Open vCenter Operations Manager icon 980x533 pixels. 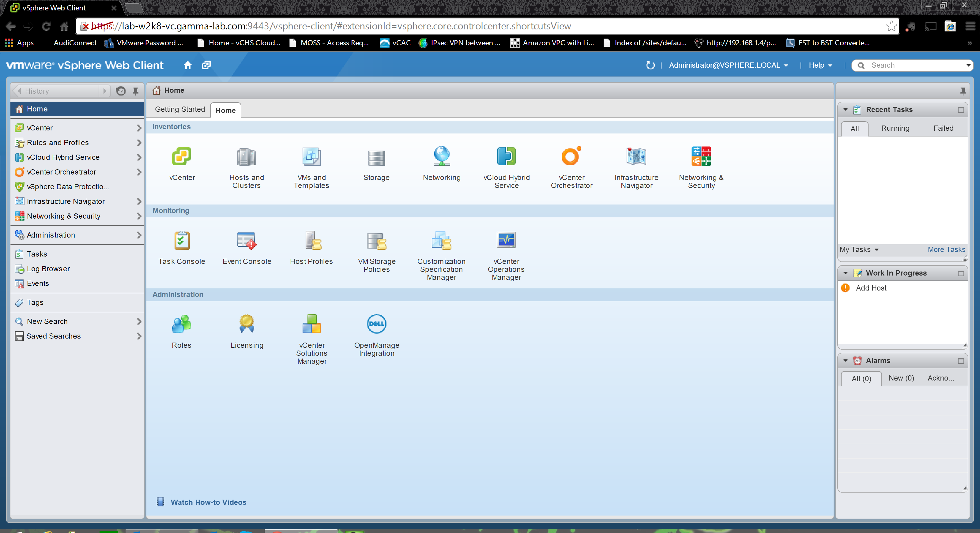[506, 241]
